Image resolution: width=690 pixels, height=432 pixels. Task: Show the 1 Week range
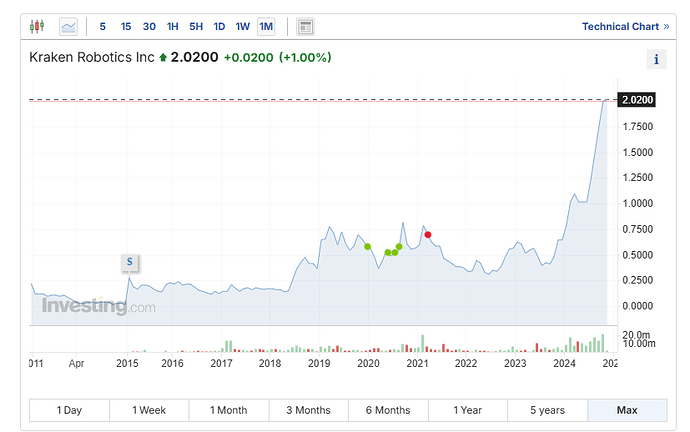[x=149, y=410]
